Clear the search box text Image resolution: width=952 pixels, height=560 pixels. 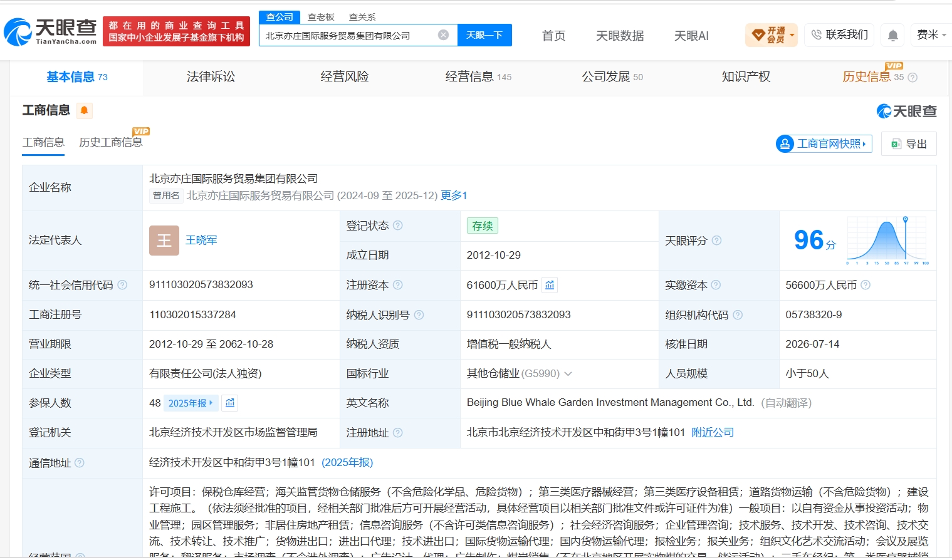tap(443, 35)
